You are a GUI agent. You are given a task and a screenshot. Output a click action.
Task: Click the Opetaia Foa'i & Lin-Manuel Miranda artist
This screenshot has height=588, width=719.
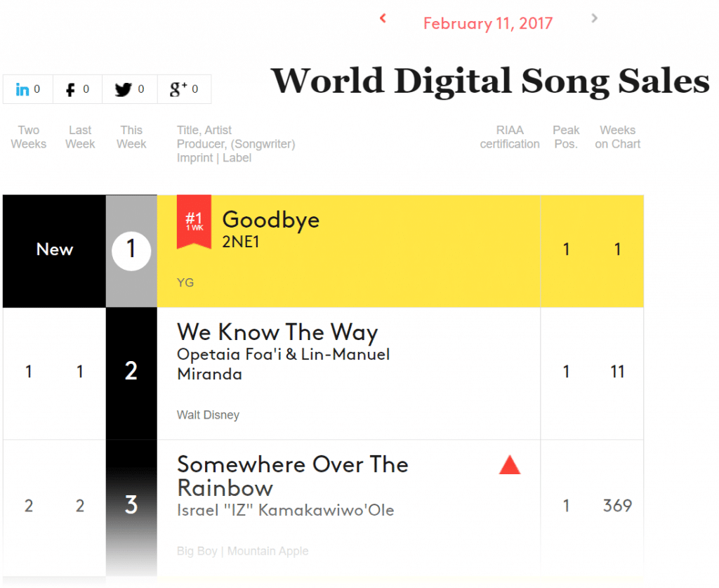[283, 363]
